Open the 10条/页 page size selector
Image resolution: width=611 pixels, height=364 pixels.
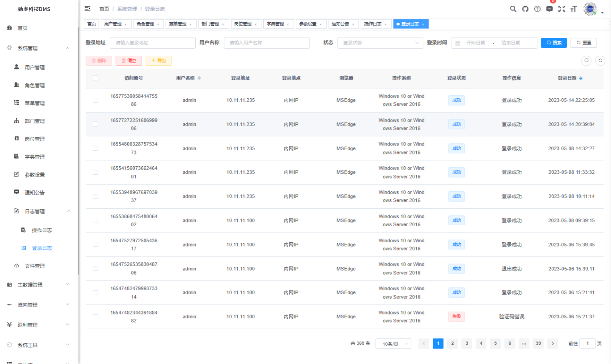pyautogui.click(x=393, y=344)
